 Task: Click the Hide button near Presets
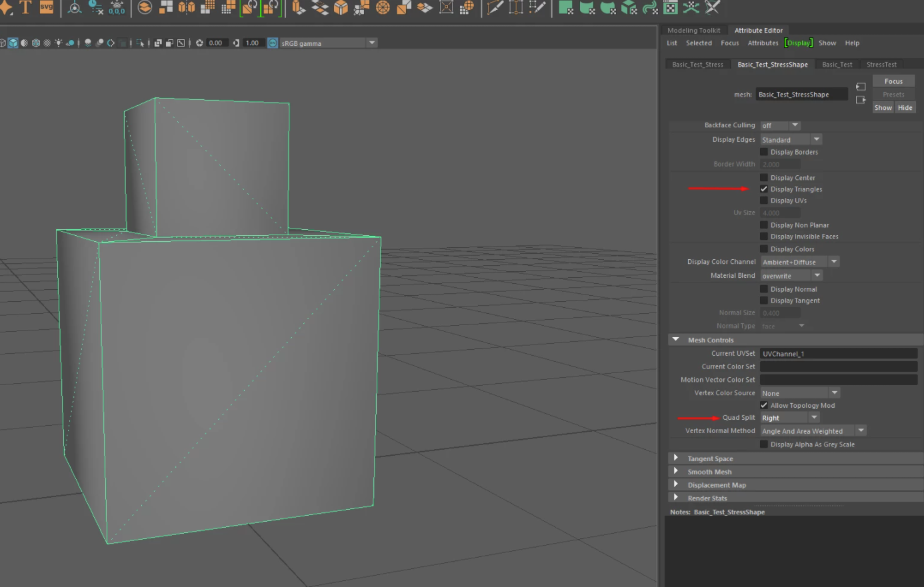[x=905, y=107]
